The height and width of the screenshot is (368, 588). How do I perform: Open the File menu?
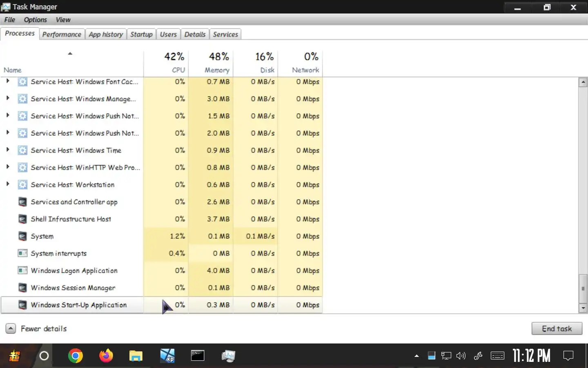tap(10, 20)
